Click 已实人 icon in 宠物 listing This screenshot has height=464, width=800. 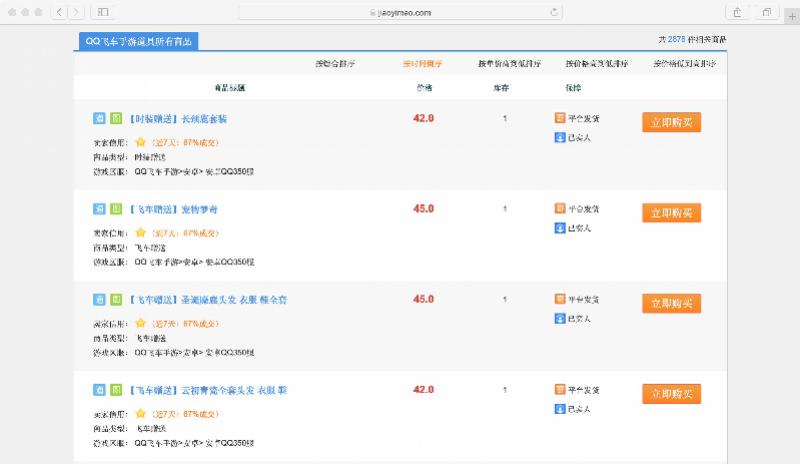pyautogui.click(x=560, y=228)
